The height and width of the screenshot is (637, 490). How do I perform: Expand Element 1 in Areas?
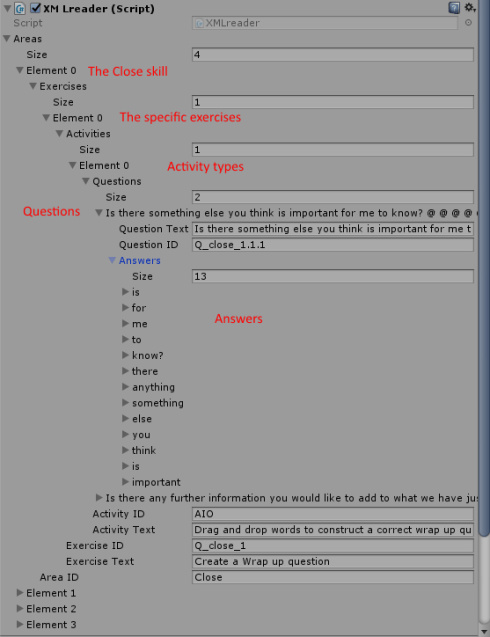20,593
